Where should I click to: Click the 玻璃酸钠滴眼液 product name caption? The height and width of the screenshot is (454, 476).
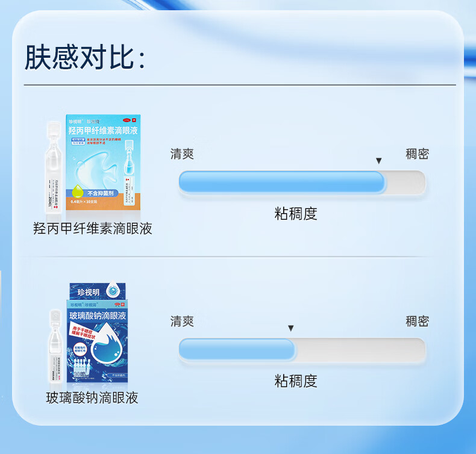(x=92, y=397)
